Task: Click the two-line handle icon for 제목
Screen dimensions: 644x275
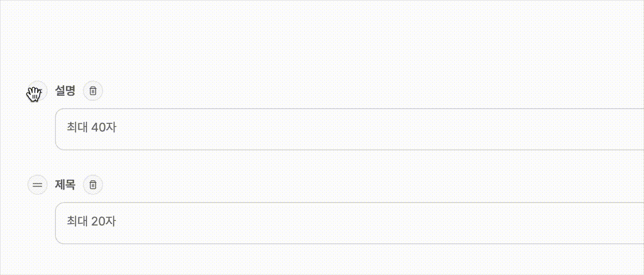Action: 38,185
